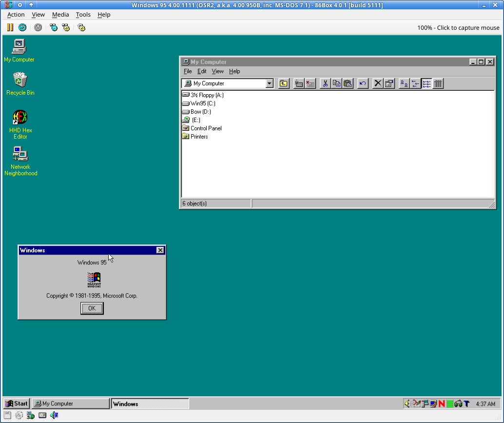Open View menu in My Computer window

tap(217, 71)
